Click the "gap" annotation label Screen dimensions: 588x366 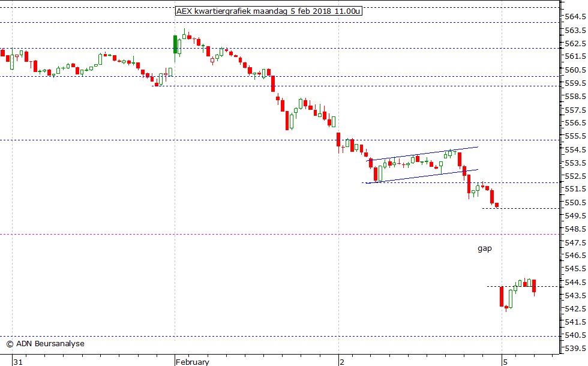pyautogui.click(x=485, y=248)
